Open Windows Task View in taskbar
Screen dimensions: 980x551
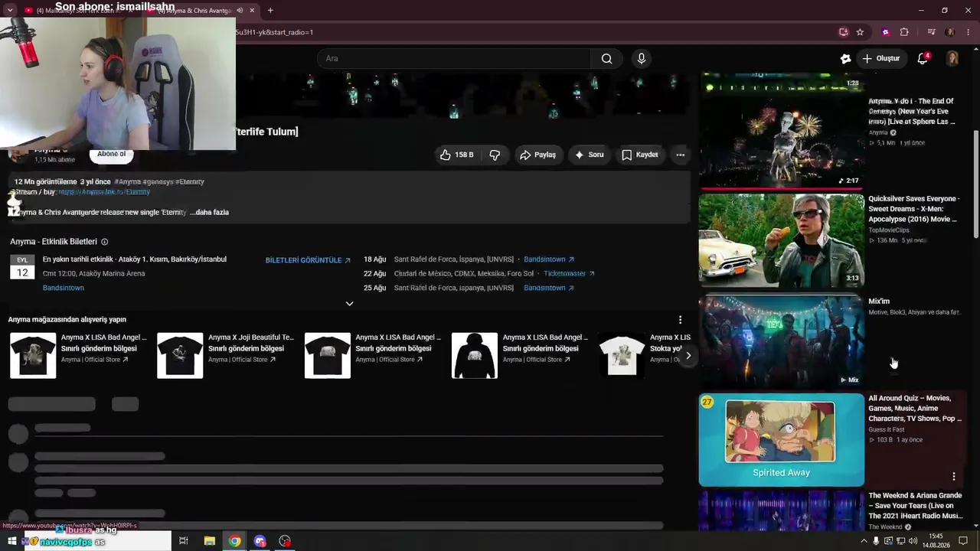pos(184,541)
